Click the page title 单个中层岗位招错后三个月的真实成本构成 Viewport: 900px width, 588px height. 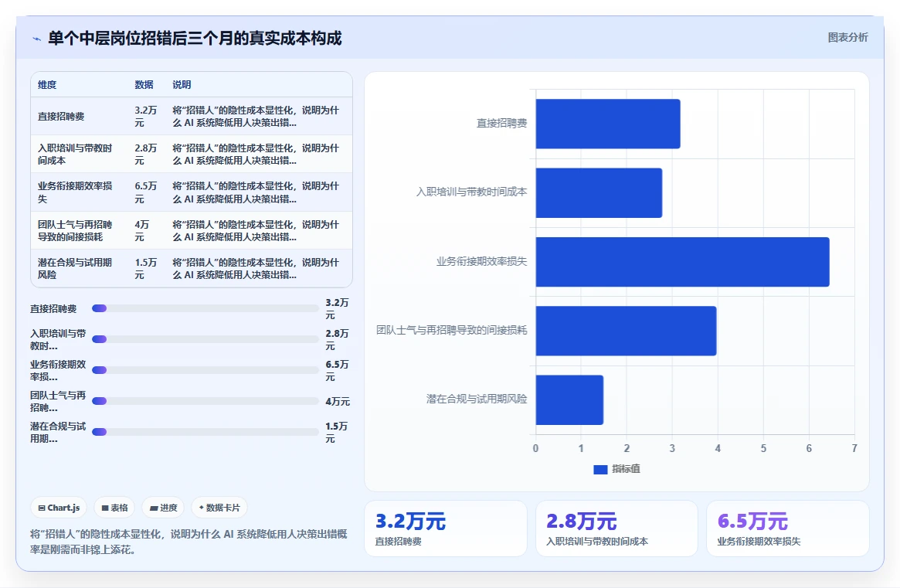195,39
